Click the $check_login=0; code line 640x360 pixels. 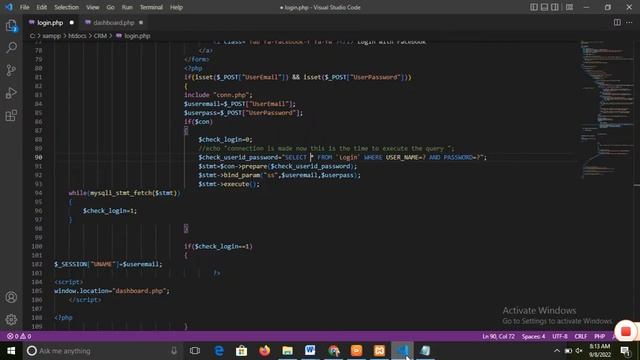point(225,139)
